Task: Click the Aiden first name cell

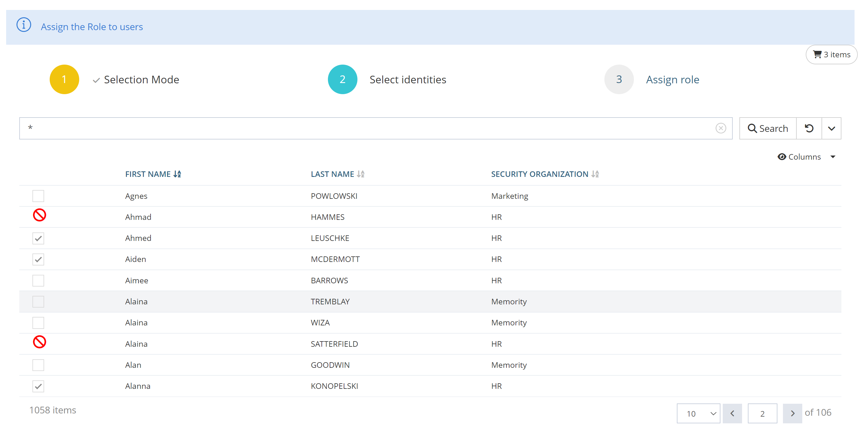Action: [135, 259]
